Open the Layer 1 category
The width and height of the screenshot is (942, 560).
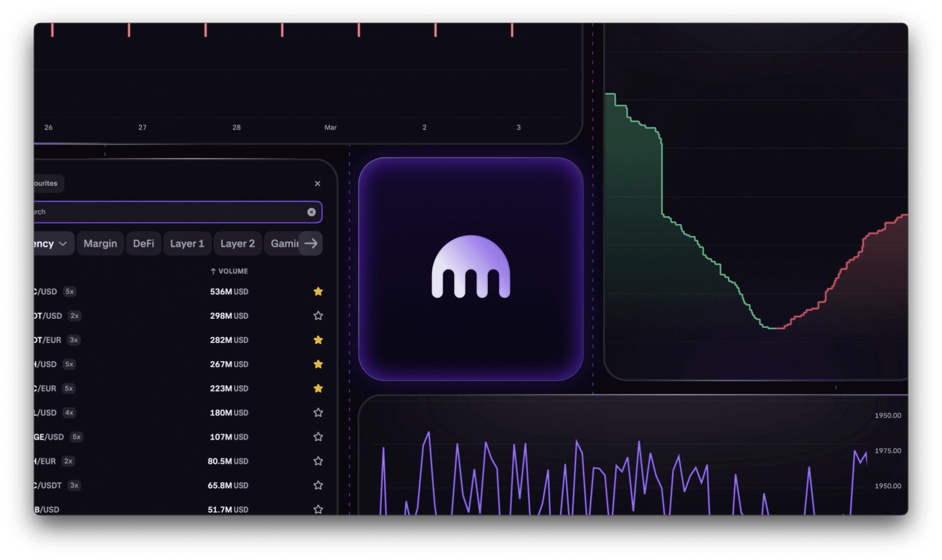tap(187, 243)
